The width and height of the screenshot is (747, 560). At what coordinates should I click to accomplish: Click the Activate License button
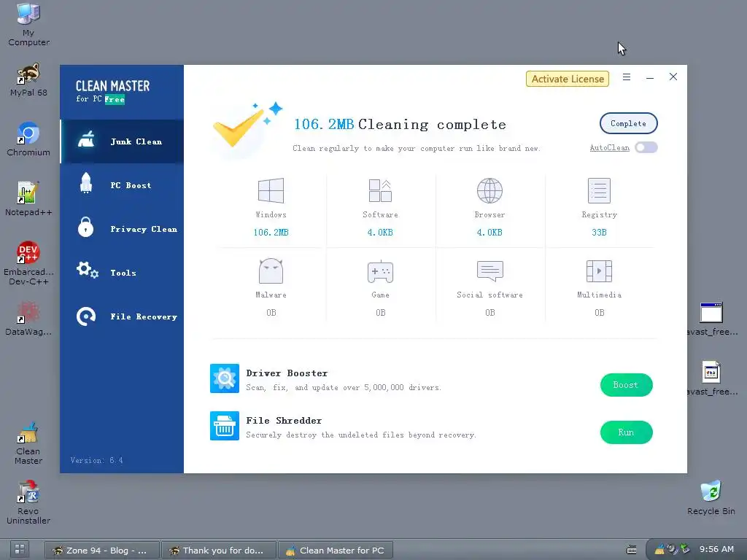568,79
